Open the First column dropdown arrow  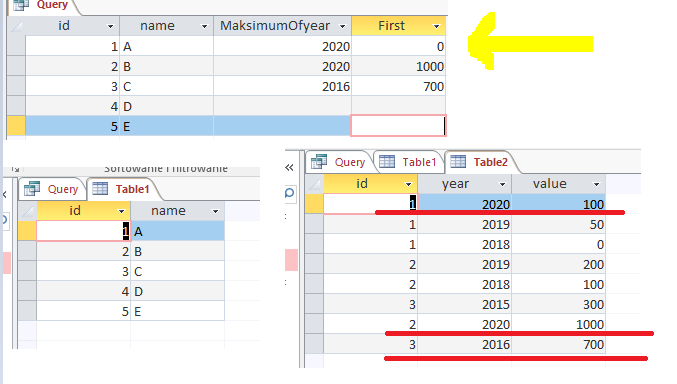point(437,26)
